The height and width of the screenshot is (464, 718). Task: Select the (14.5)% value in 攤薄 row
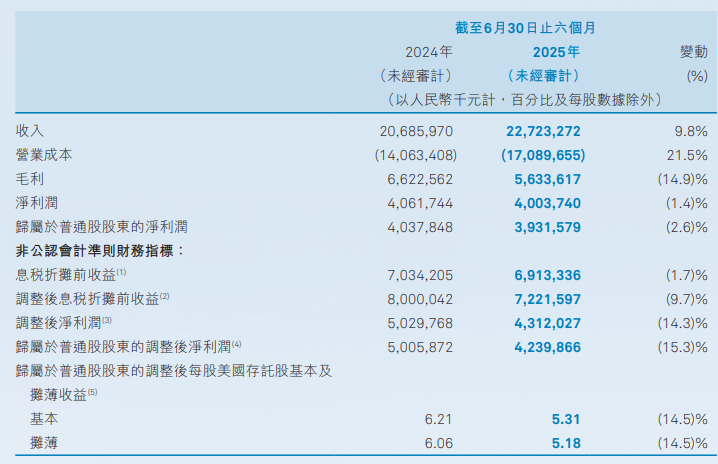[683, 443]
